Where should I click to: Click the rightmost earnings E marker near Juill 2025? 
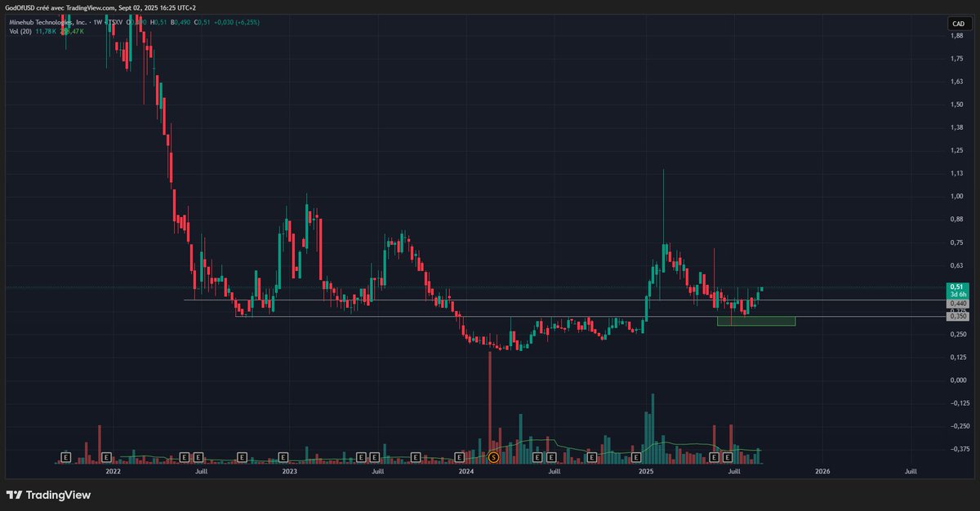[727, 457]
